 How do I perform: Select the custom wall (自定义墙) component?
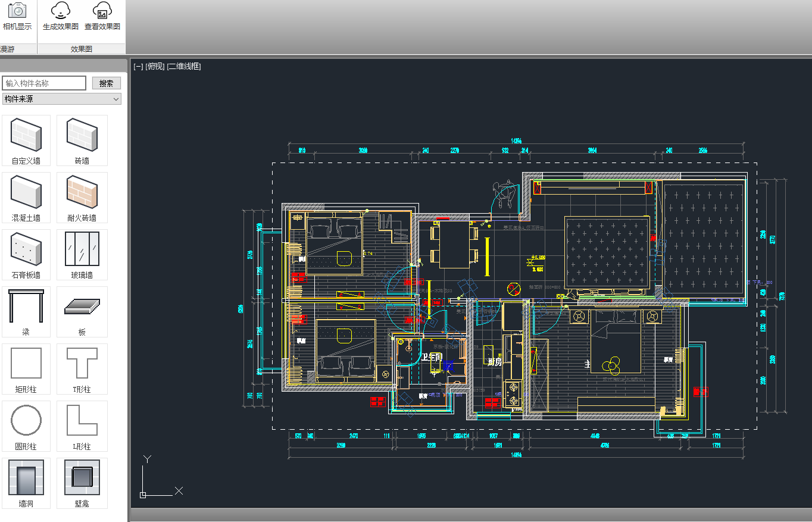26,140
